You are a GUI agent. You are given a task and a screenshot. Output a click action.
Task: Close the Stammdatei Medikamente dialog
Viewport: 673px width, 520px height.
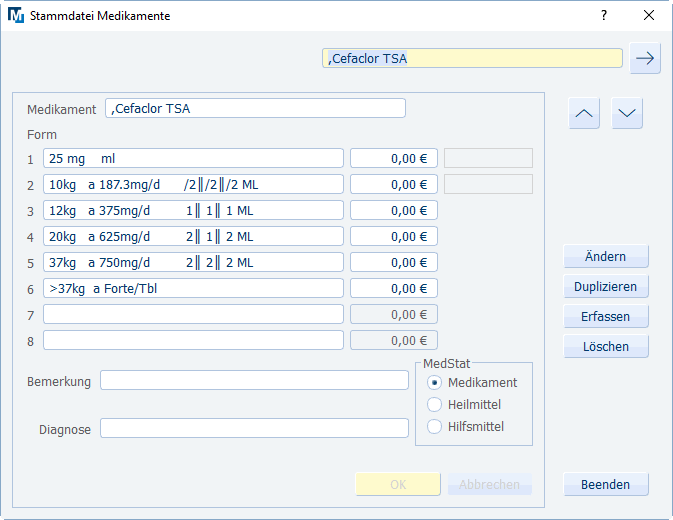tap(649, 16)
